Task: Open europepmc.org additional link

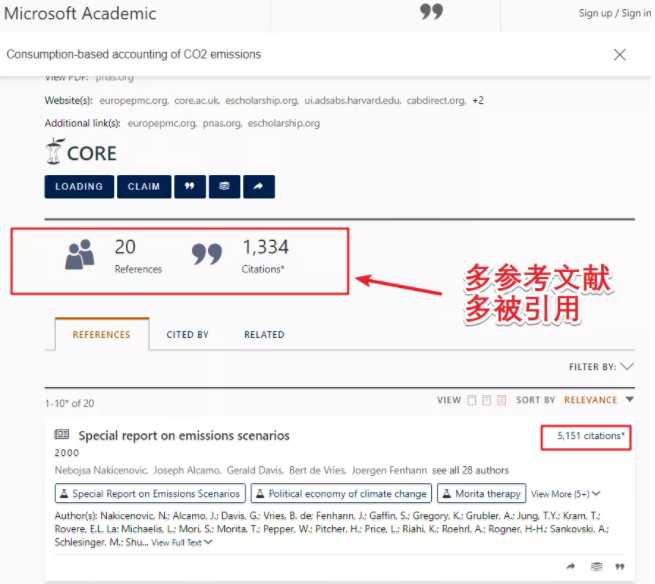Action: click(x=162, y=123)
